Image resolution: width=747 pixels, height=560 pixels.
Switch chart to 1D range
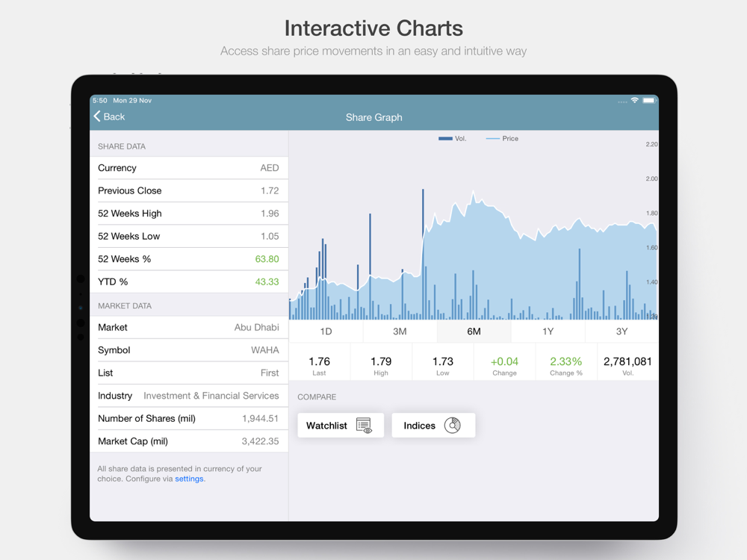point(326,332)
